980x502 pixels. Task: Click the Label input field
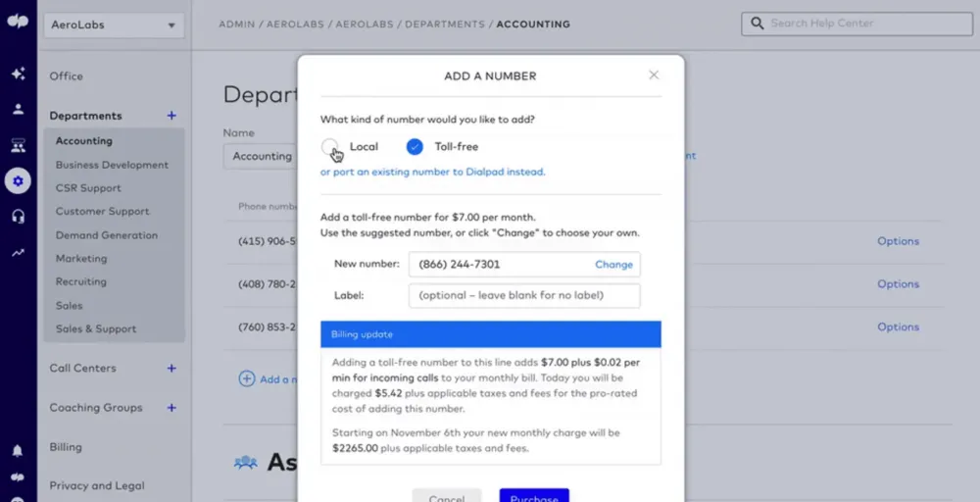524,296
